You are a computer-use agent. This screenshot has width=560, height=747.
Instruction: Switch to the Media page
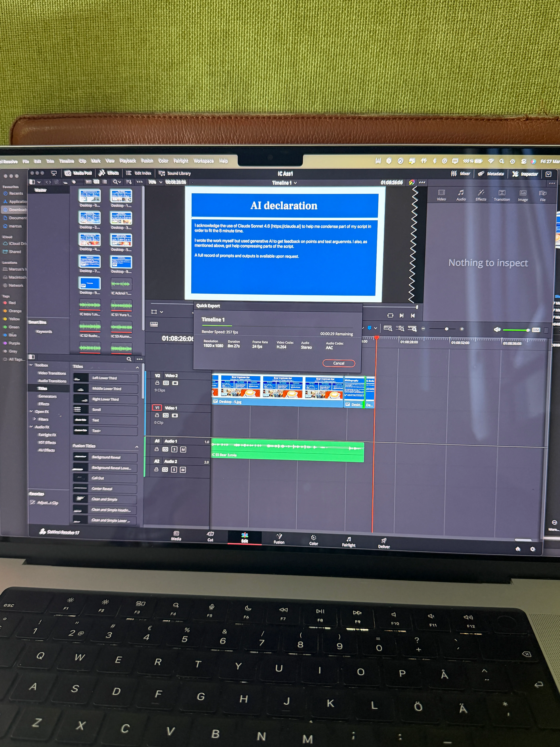(x=176, y=536)
